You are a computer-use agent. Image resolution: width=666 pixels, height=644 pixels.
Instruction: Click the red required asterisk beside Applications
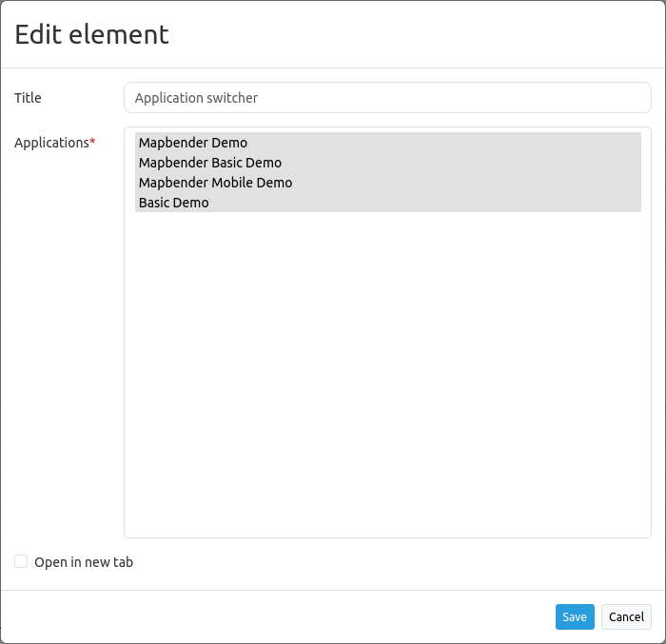(92, 142)
